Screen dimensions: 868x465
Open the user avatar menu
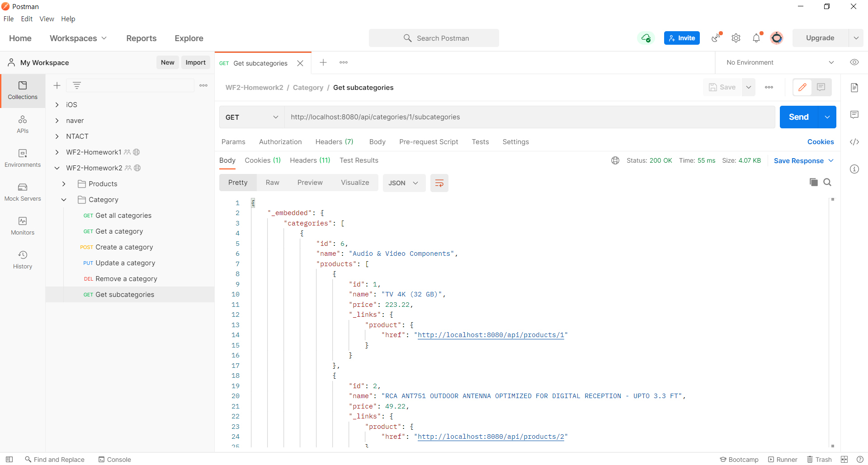(777, 38)
